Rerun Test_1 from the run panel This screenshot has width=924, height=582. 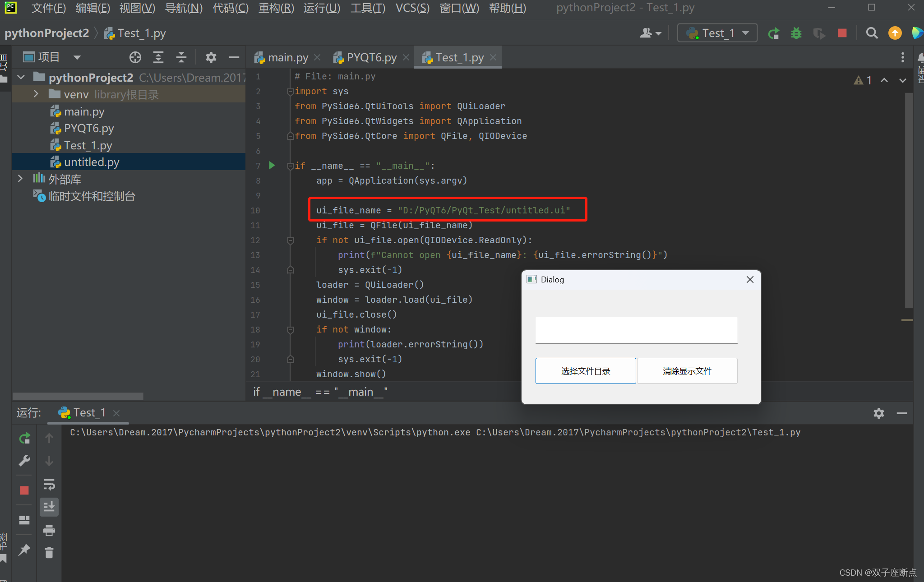[24, 438]
